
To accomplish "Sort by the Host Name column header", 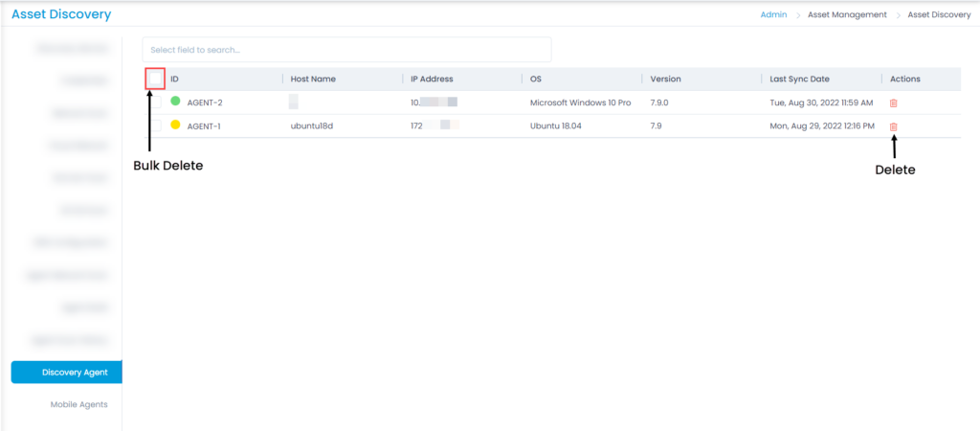I will (x=313, y=79).
